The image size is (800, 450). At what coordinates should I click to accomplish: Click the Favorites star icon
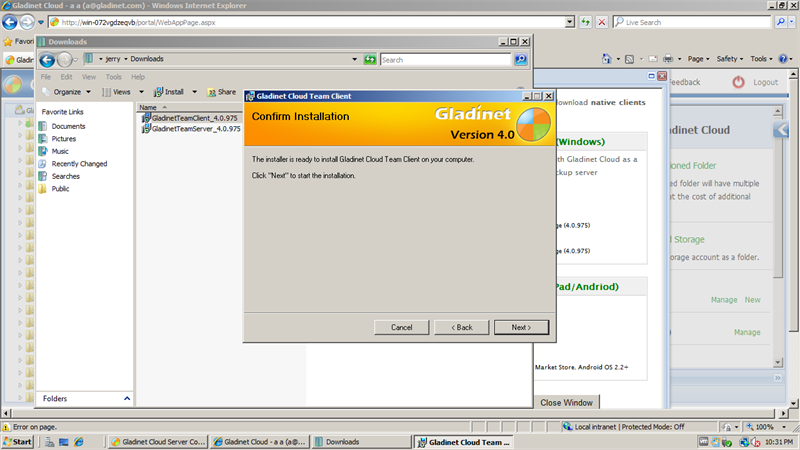(8, 41)
